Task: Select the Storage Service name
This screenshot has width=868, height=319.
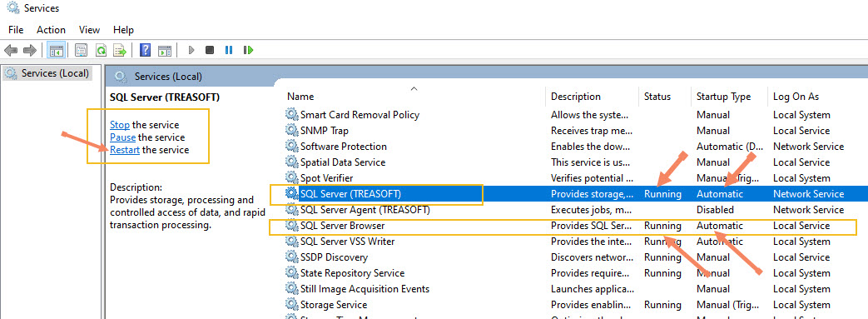Action: (x=334, y=305)
